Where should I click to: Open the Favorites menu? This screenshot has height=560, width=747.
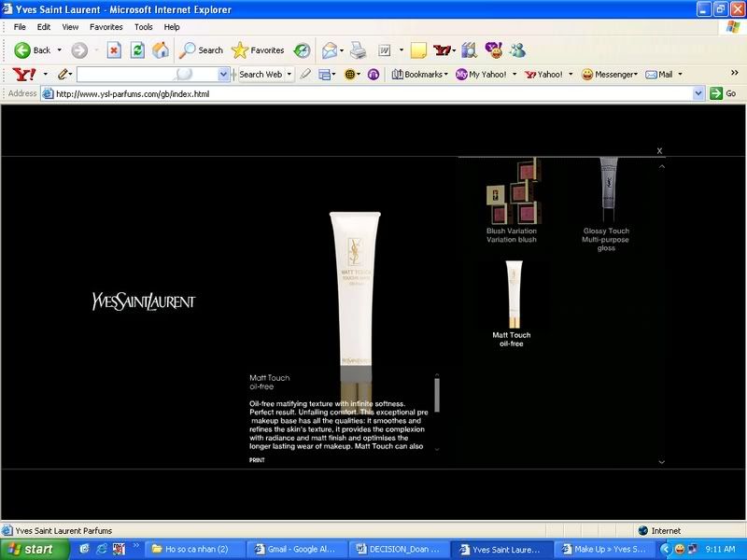[x=106, y=27]
